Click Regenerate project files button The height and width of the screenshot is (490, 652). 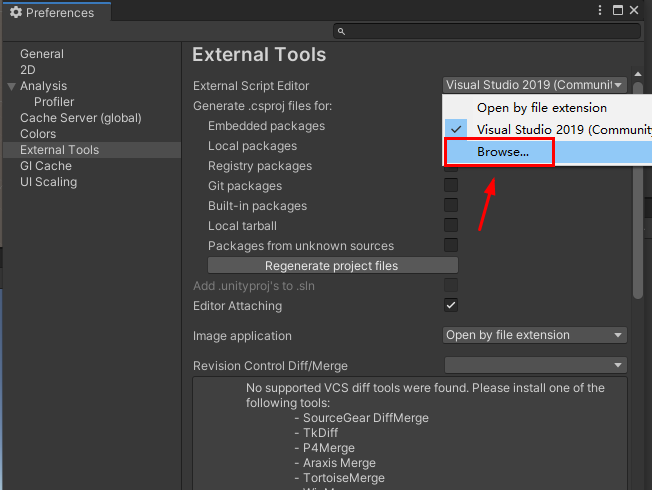(333, 265)
